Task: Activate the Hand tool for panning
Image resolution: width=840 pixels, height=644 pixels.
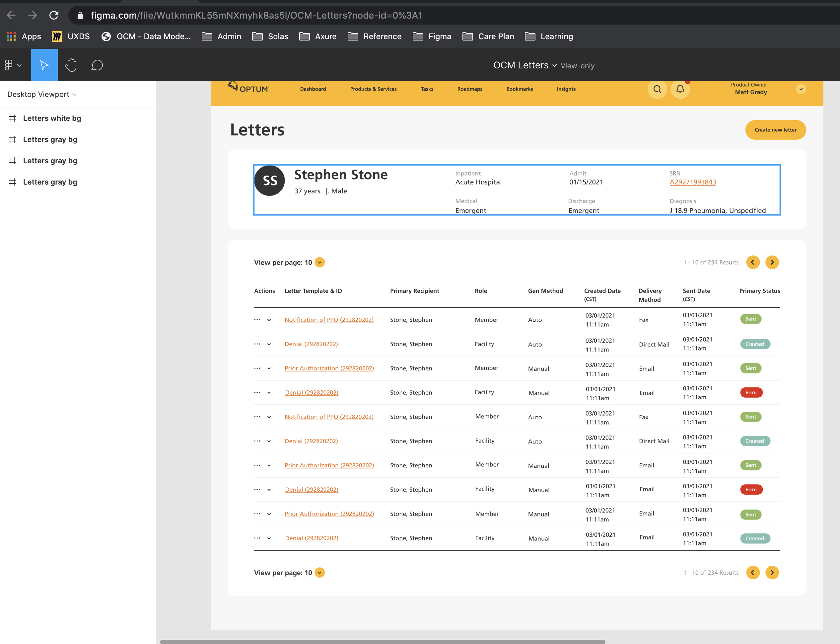Action: [70, 65]
